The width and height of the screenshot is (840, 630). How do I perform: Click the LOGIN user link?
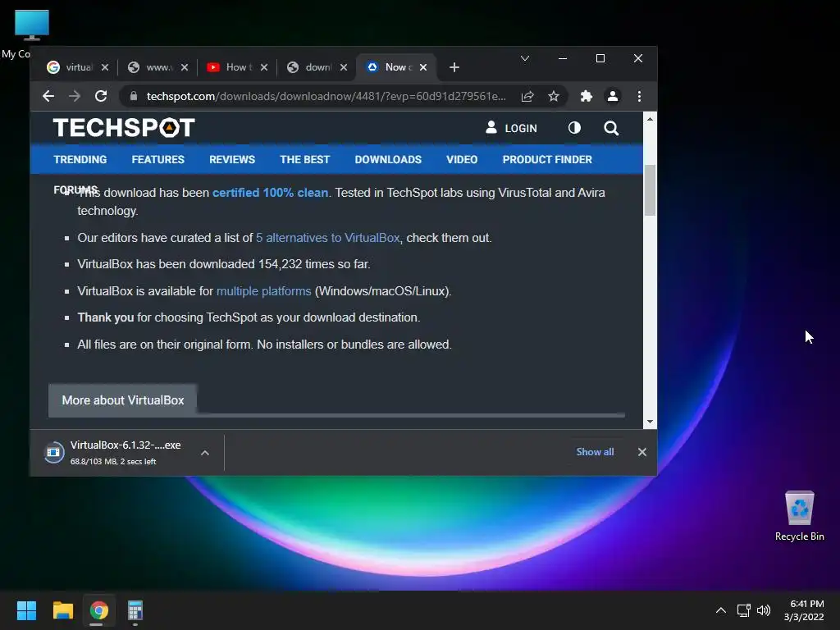tap(511, 128)
